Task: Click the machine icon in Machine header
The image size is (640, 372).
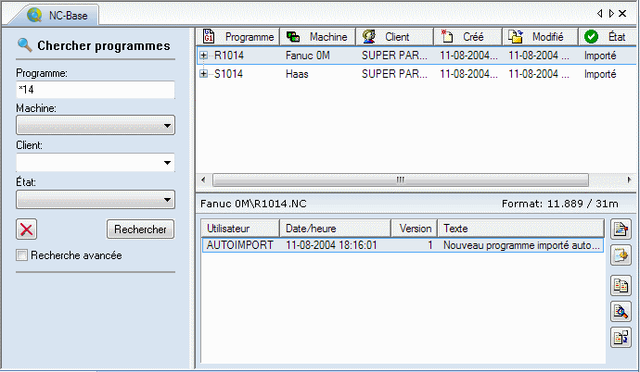Action: [x=293, y=37]
